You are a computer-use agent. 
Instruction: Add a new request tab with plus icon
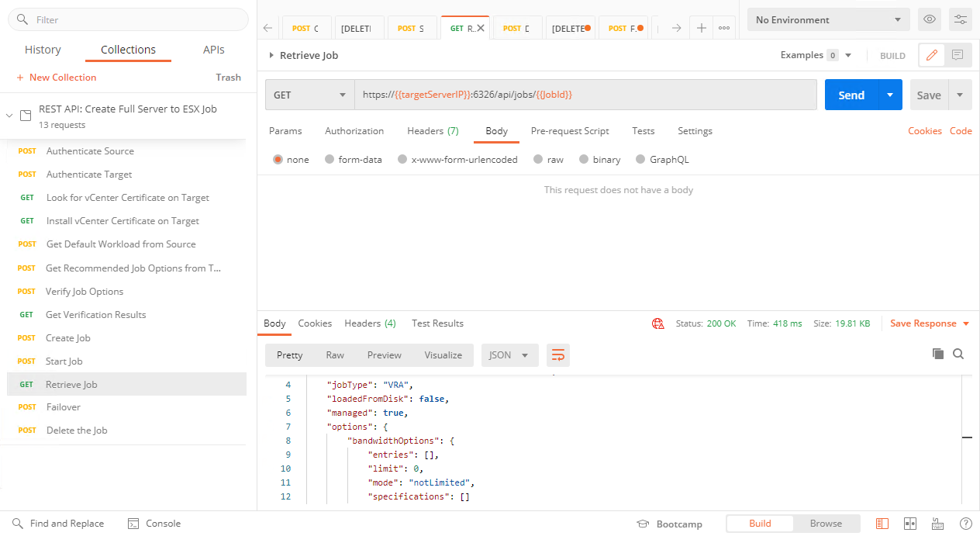(701, 28)
